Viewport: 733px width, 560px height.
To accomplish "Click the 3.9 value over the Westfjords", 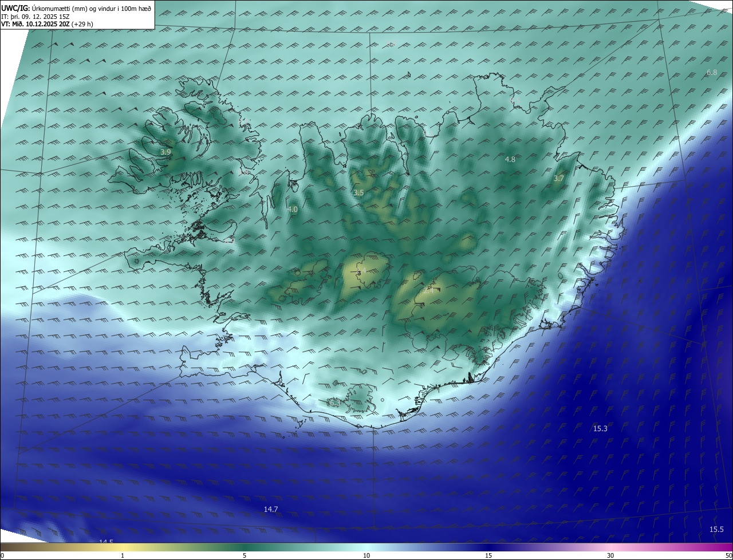I will tap(165, 152).
